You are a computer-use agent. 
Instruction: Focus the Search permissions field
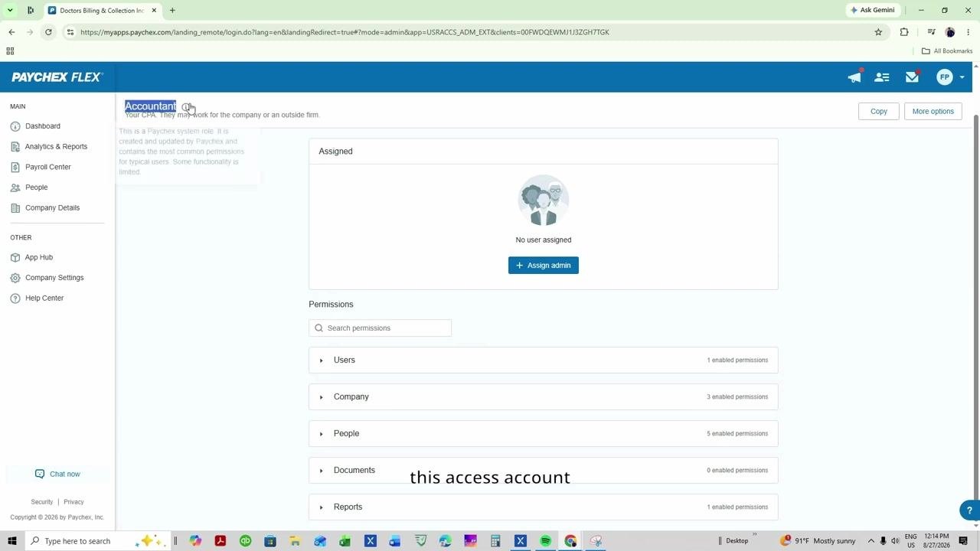point(381,328)
